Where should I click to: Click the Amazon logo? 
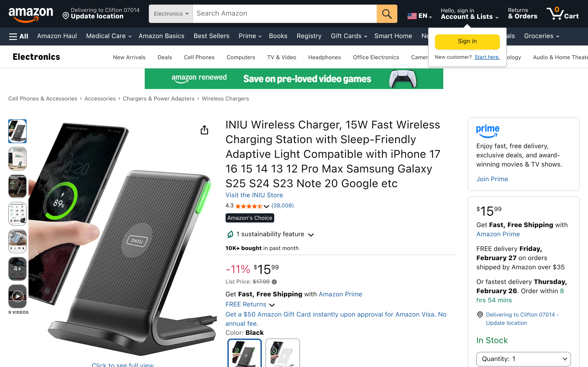tap(31, 14)
